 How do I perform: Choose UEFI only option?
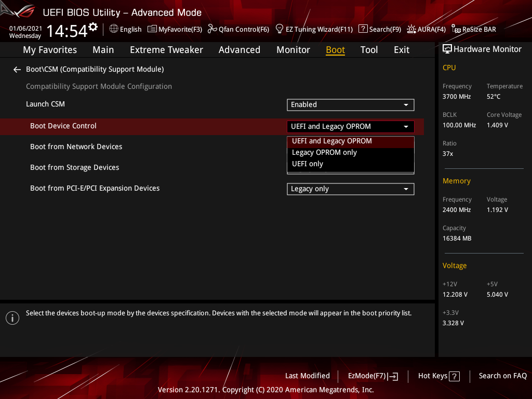coord(351,164)
